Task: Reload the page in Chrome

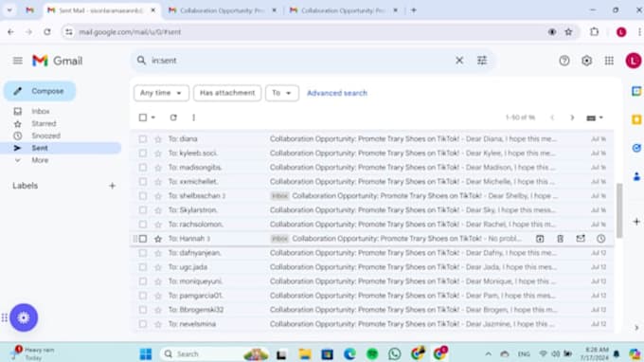Action: point(47,32)
